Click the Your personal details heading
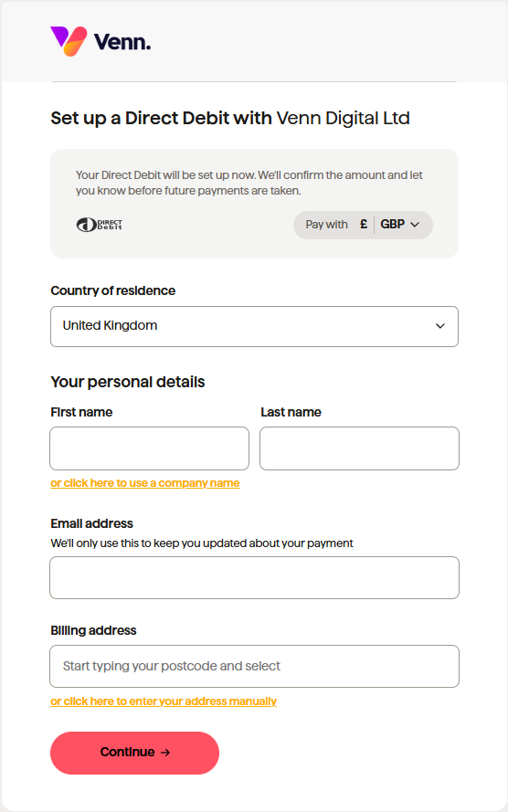This screenshot has height=812, width=508. 128,382
